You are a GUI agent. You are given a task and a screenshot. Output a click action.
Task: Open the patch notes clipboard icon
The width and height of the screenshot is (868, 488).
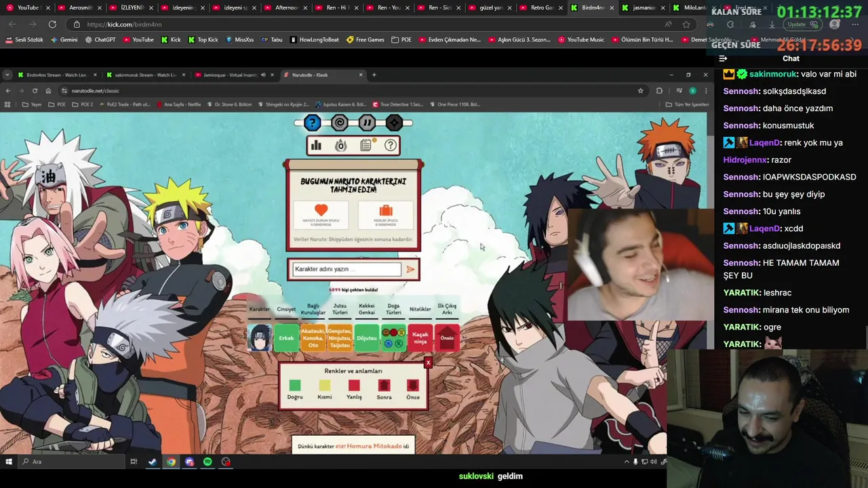tap(366, 145)
